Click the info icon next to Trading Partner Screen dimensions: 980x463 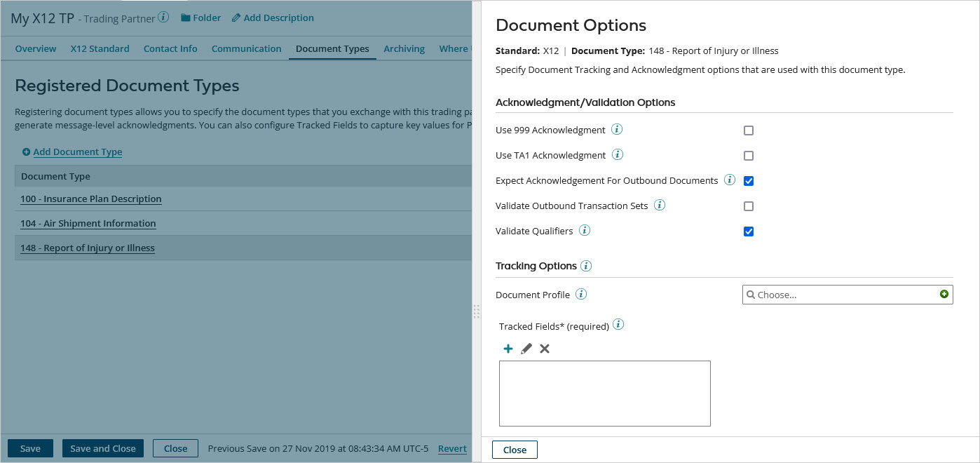click(x=163, y=16)
